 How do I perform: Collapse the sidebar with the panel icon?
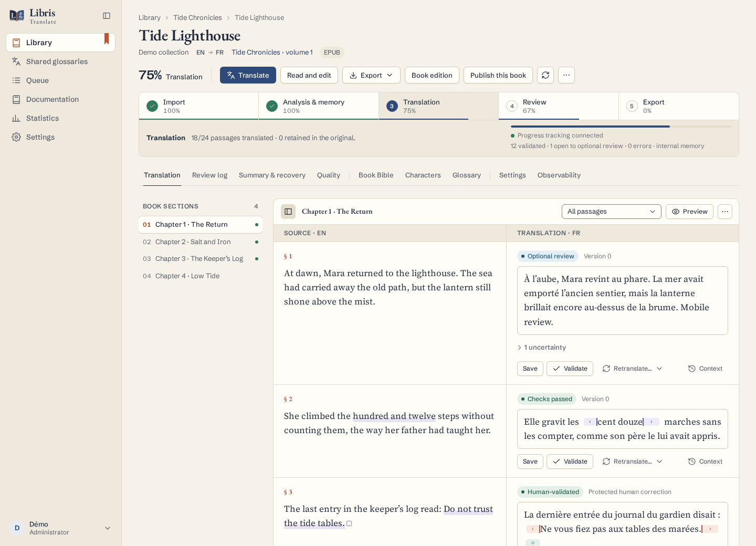(107, 16)
